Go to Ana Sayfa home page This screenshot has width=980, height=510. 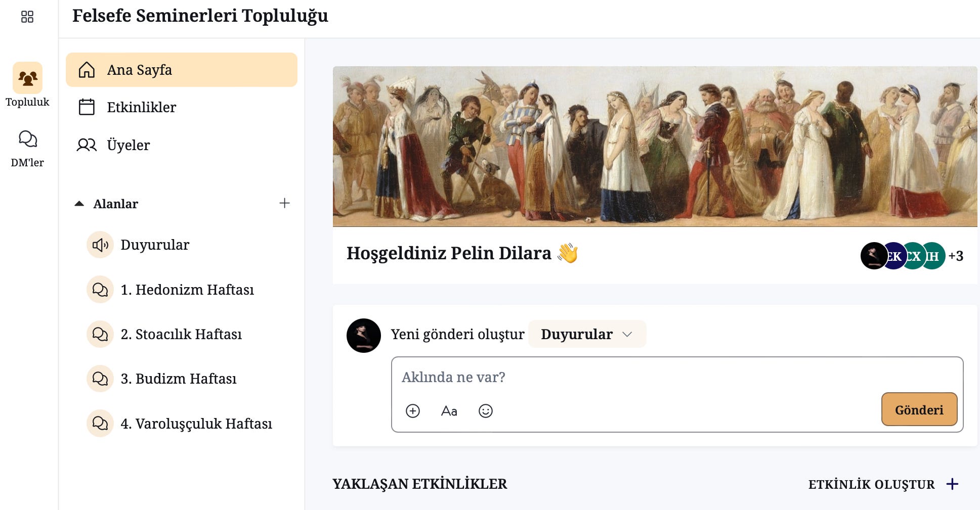pyautogui.click(x=182, y=70)
